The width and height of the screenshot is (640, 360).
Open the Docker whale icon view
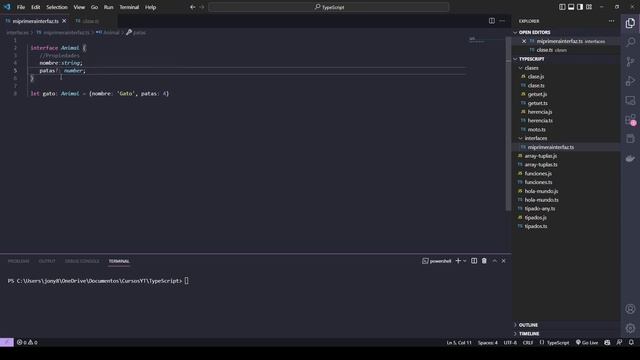[x=630, y=158]
